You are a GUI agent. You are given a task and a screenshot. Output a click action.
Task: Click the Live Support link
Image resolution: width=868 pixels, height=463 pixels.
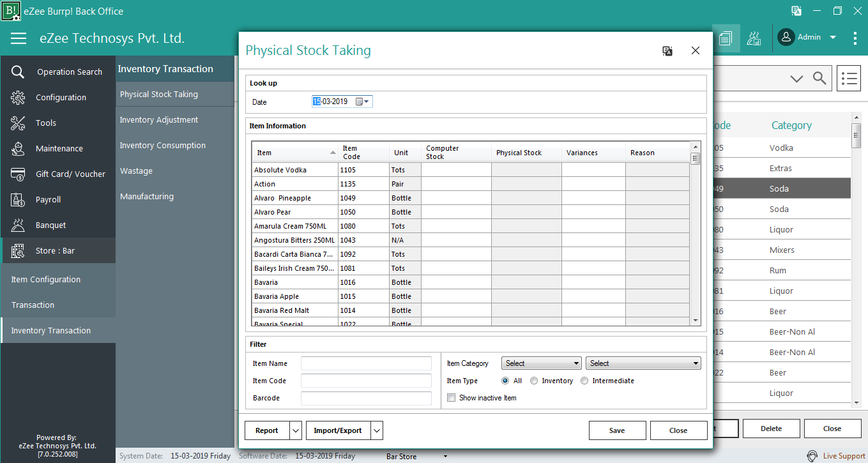click(844, 456)
